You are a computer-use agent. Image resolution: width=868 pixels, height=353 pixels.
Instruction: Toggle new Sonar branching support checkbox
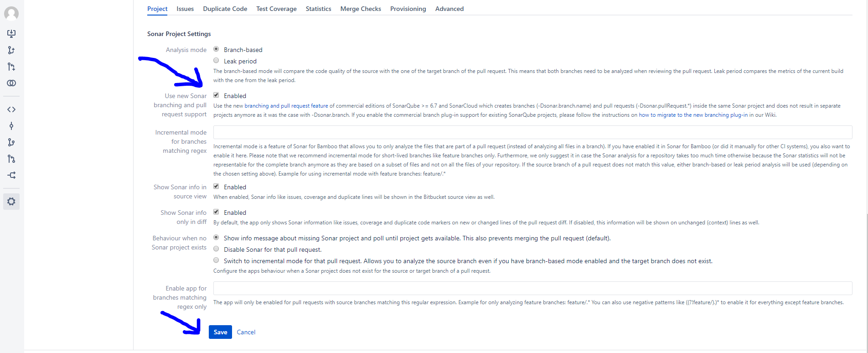point(216,95)
